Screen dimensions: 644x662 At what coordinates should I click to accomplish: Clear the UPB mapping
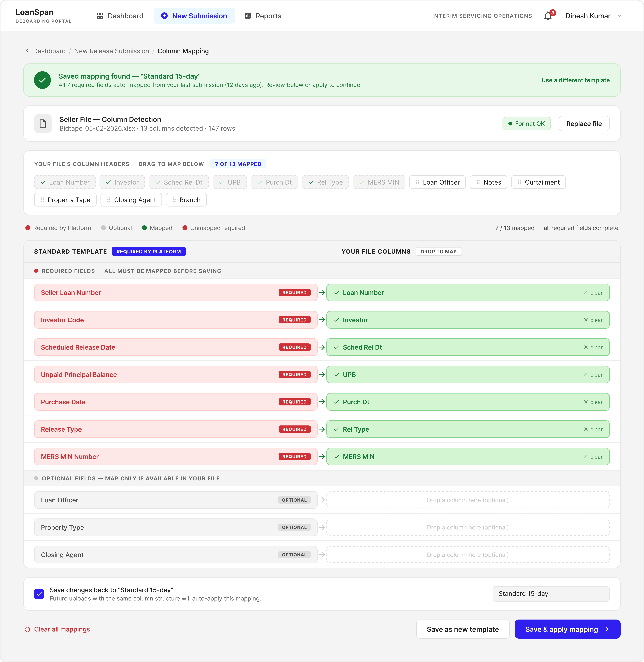click(x=593, y=375)
